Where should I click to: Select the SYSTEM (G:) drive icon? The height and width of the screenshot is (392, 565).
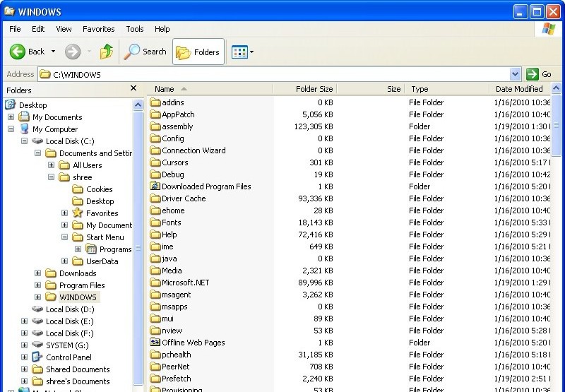coord(37,345)
